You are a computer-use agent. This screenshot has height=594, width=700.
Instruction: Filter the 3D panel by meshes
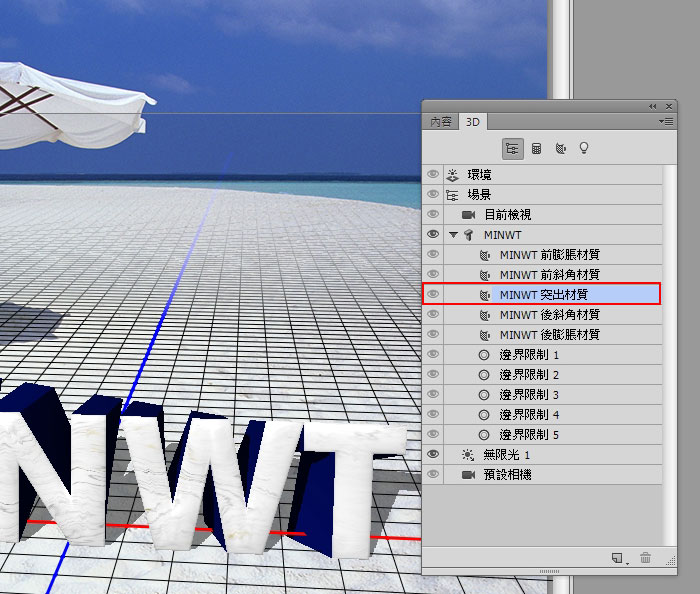[536, 148]
